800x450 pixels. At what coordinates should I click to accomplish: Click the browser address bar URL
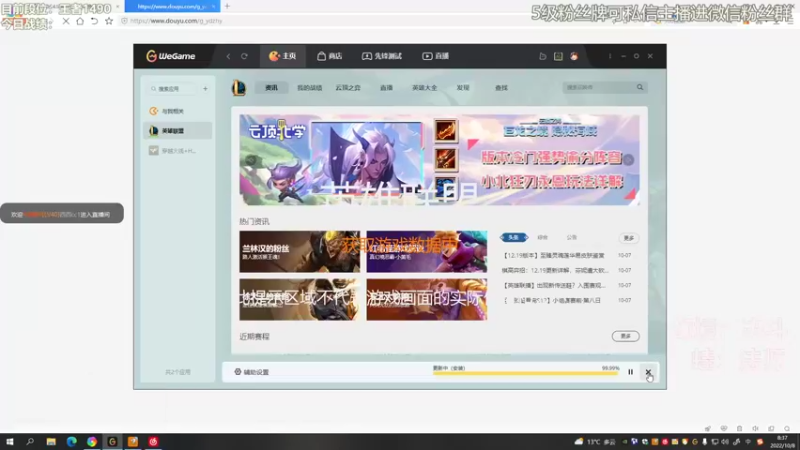point(176,21)
